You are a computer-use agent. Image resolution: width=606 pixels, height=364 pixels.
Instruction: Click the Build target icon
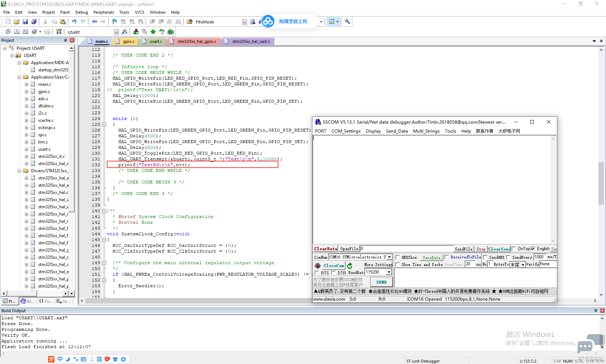click(x=17, y=32)
